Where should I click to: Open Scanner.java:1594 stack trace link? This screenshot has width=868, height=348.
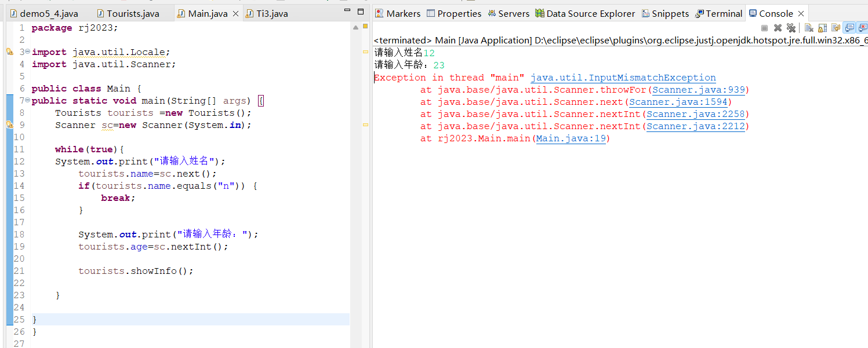678,102
